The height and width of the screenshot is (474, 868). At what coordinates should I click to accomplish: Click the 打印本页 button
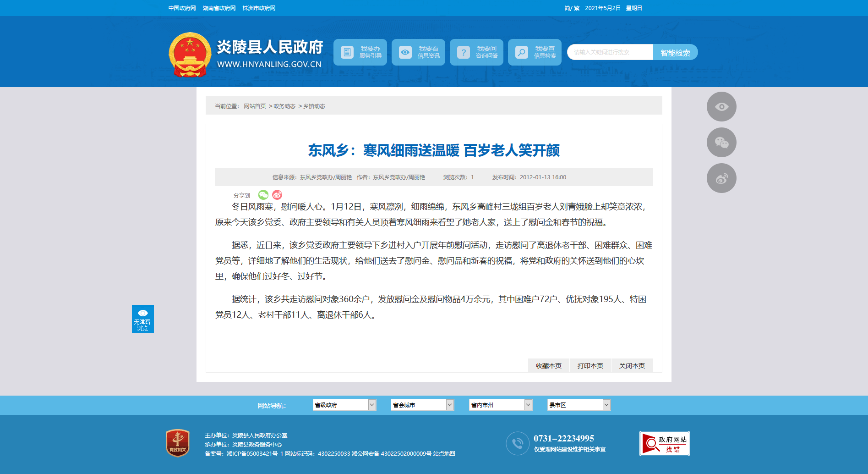(590, 366)
